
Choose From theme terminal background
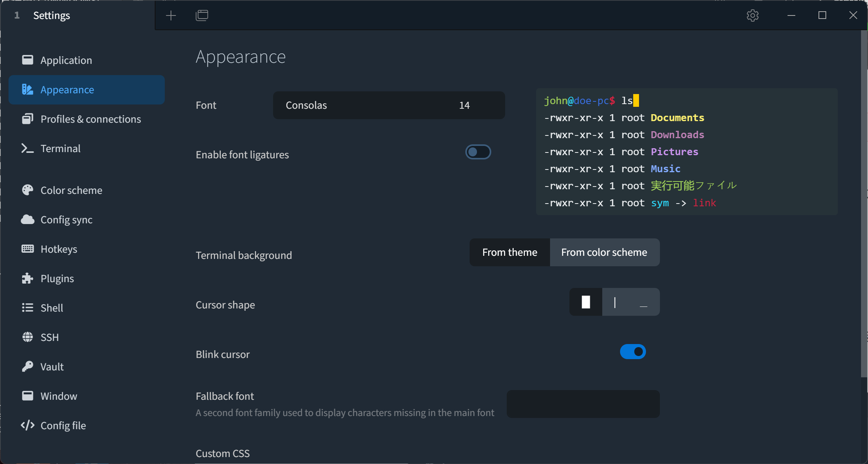click(x=509, y=252)
